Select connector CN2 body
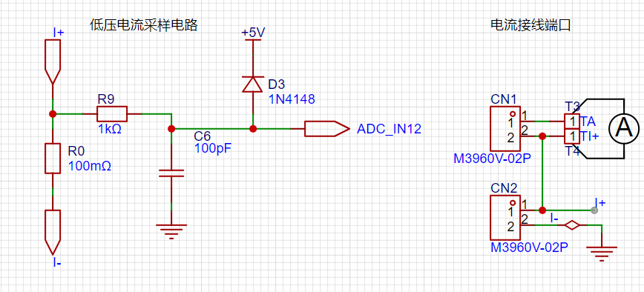 pyautogui.click(x=505, y=218)
